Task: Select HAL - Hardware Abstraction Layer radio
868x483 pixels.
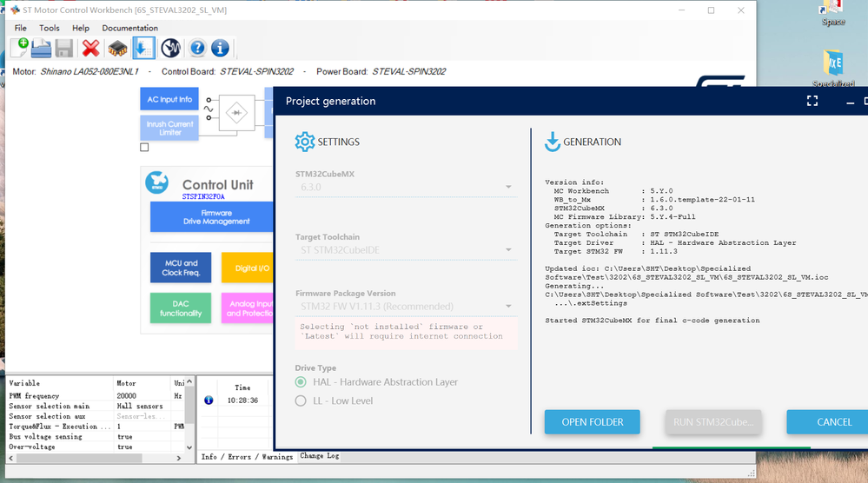Action: 301,382
